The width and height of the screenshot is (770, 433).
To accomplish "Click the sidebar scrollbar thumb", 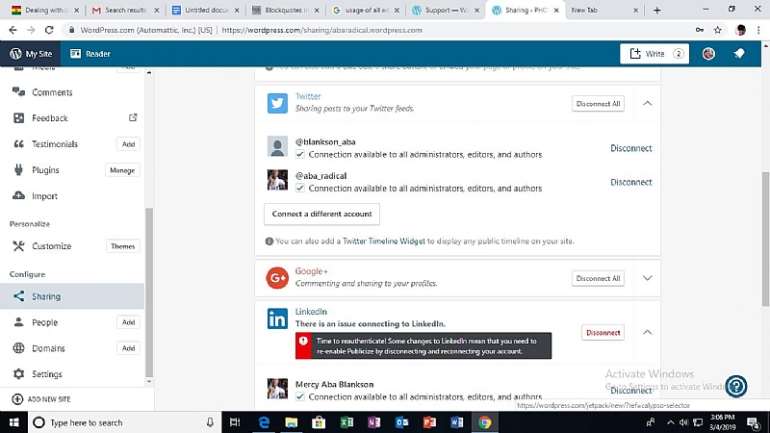I will click(149, 293).
